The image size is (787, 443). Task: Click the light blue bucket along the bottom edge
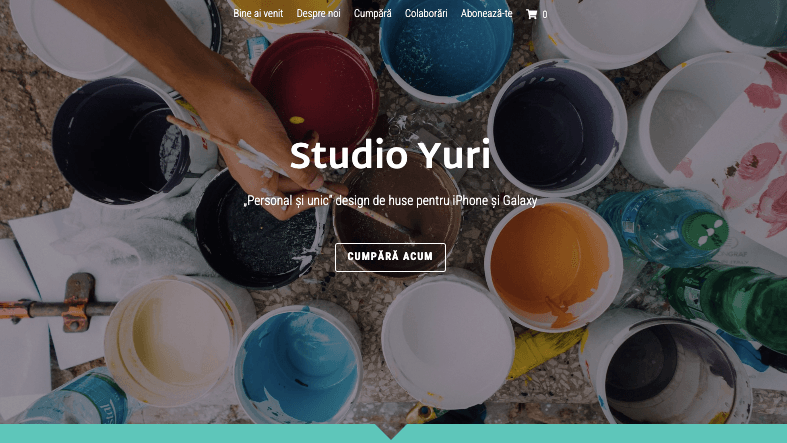pyautogui.click(x=298, y=366)
